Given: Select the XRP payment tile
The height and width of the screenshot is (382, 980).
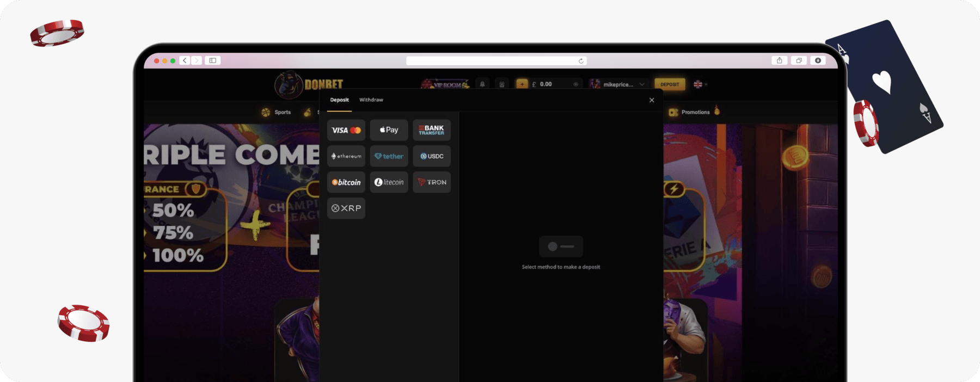Looking at the screenshot, I should point(346,208).
